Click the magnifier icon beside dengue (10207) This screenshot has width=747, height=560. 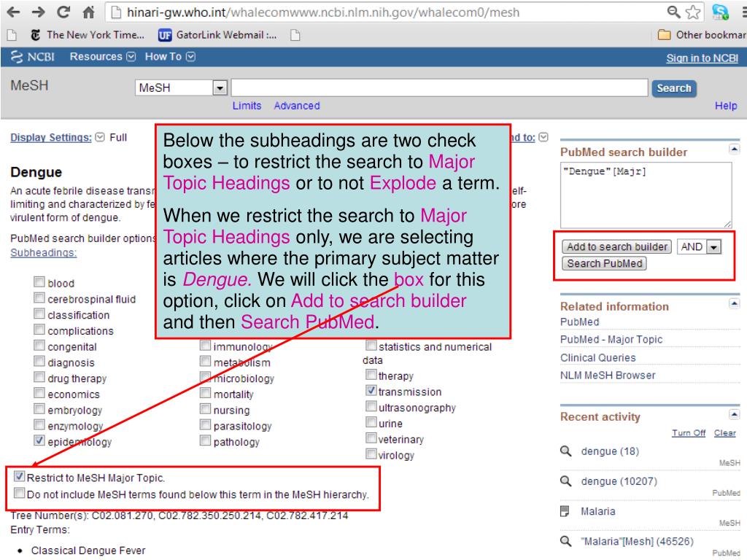[565, 481]
